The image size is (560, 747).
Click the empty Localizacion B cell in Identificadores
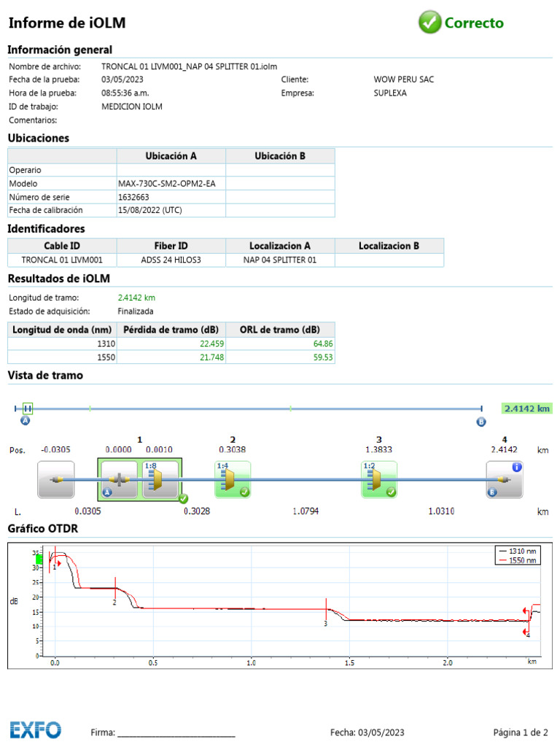pyautogui.click(x=389, y=260)
